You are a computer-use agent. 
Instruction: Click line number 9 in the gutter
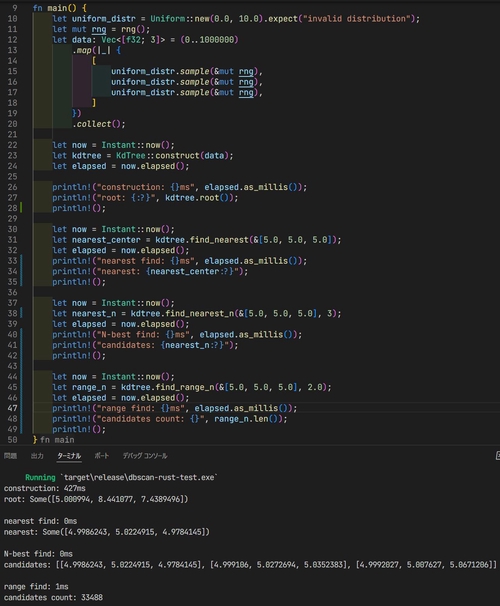(15, 8)
